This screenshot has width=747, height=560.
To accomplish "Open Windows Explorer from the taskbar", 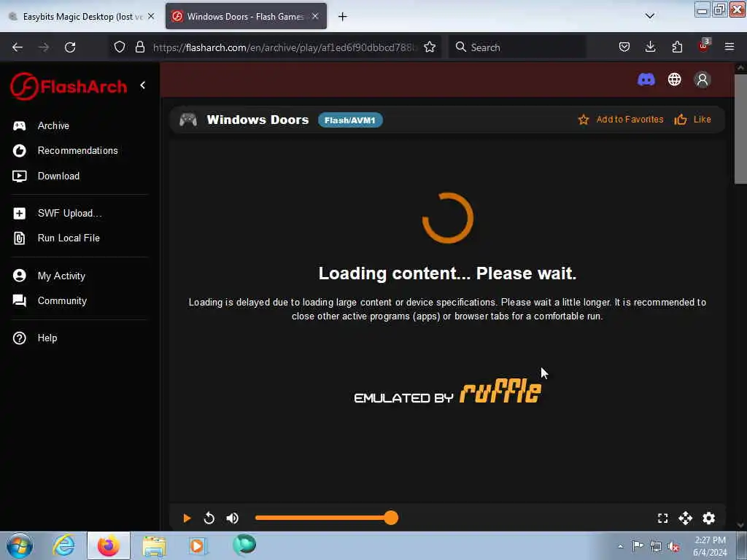I will tap(154, 545).
